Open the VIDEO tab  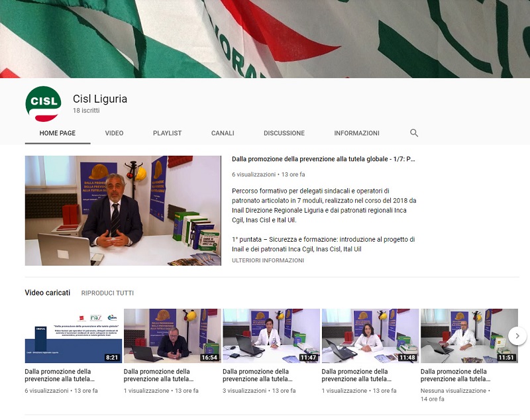(x=114, y=133)
